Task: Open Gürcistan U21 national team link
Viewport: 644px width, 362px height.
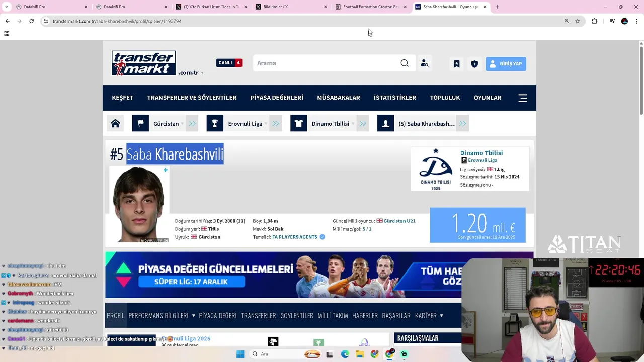Action: coord(399,221)
